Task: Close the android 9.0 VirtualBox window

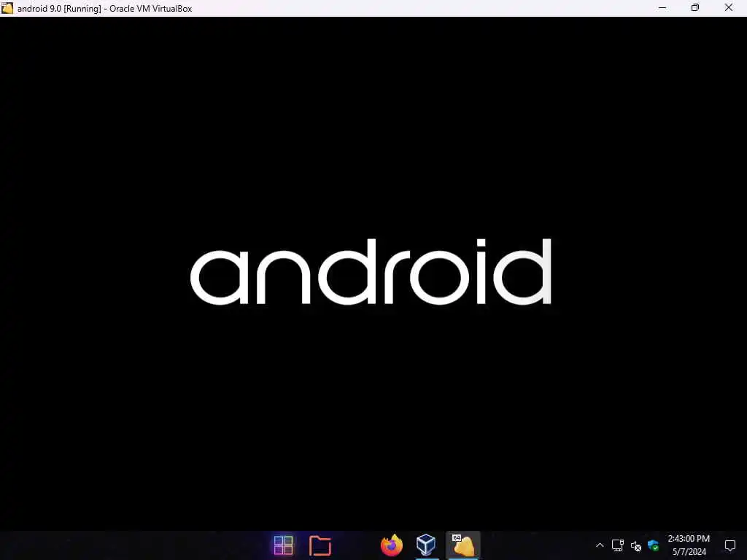Action: pyautogui.click(x=729, y=8)
